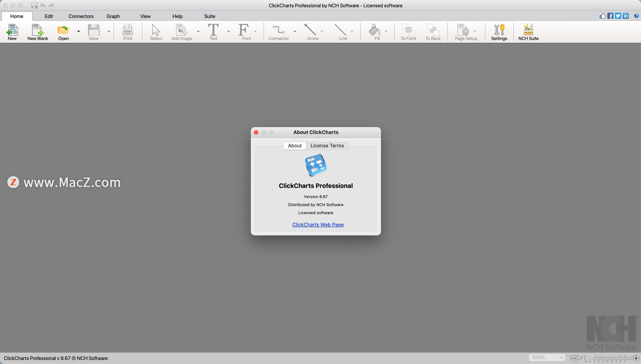Open the ClickCharts Web Page link
This screenshot has width=641, height=364.
coord(318,225)
